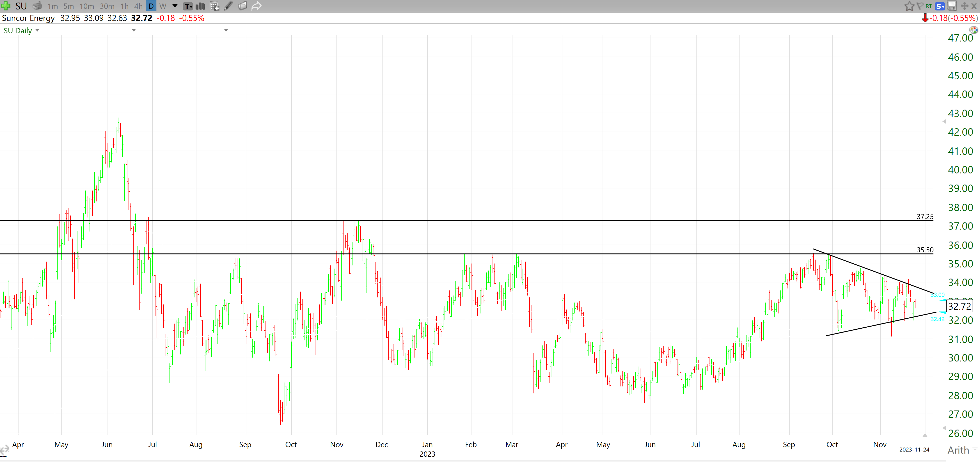Expand the timeframe dropdown next to W
Viewport: 980px width, 462px height.
175,6
